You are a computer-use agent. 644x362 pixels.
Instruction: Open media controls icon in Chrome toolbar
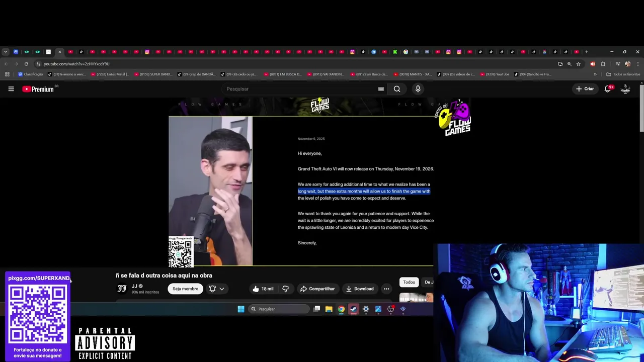617,64
